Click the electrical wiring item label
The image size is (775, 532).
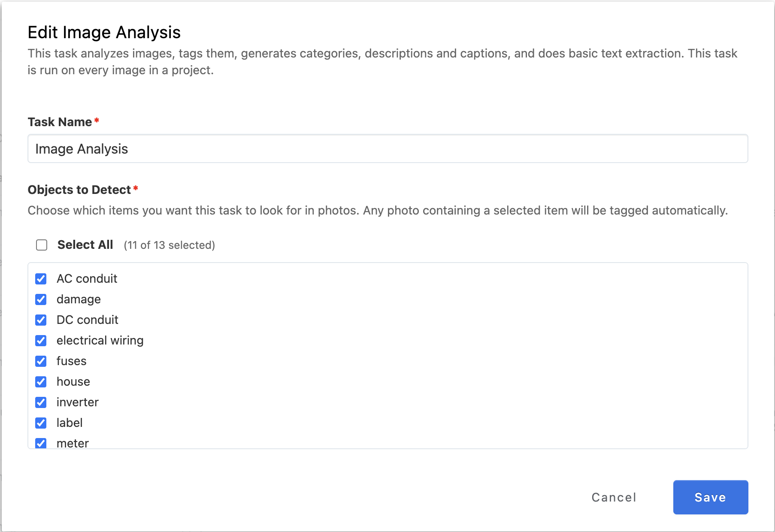point(100,341)
